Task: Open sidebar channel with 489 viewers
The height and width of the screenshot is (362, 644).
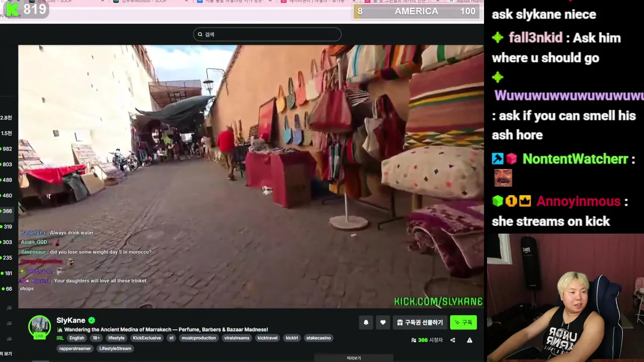Action: (7, 180)
